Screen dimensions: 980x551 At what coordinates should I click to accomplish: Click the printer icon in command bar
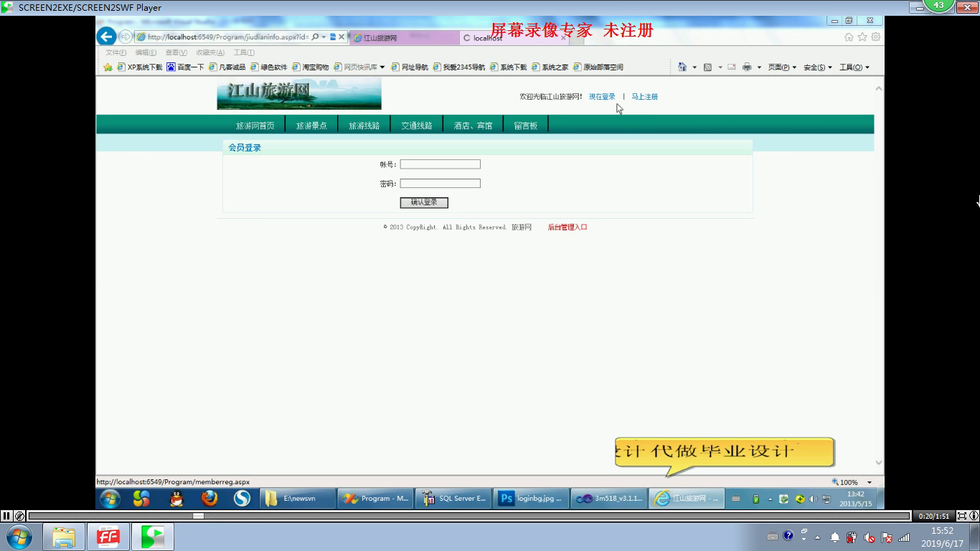tap(747, 67)
